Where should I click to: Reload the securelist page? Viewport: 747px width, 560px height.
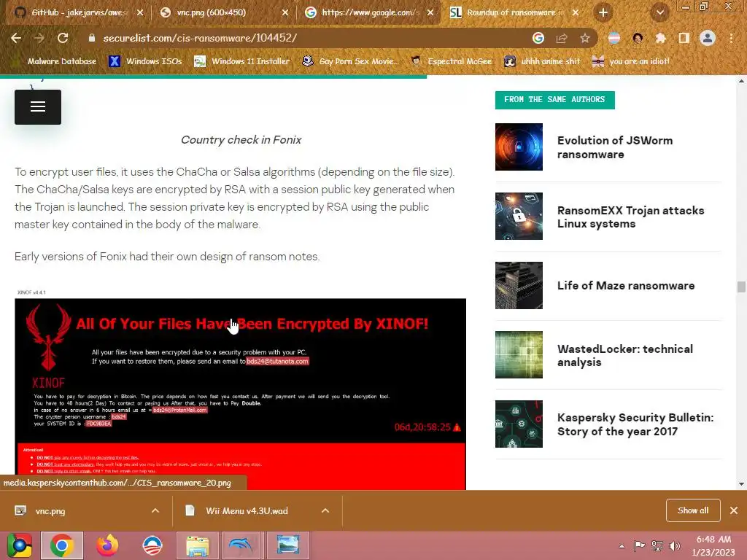pyautogui.click(x=63, y=38)
